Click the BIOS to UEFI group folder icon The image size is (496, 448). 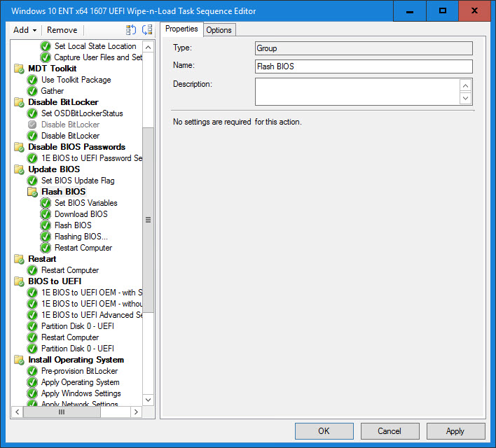[x=19, y=281]
